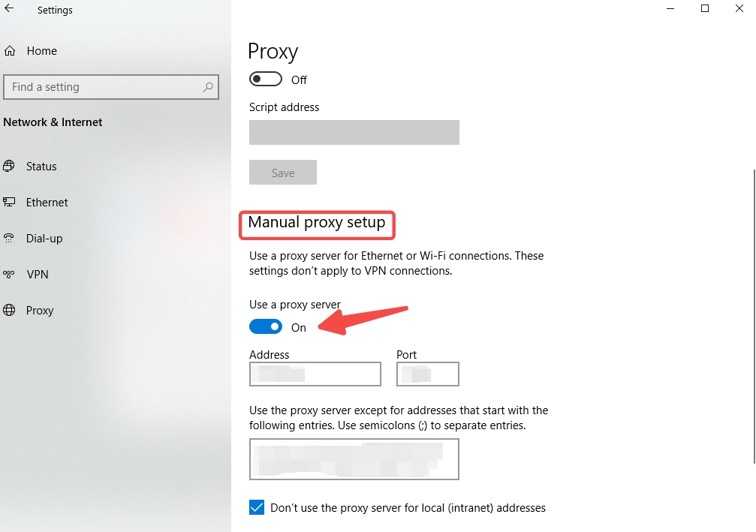Click the vertical scrollbar on the right
This screenshot has height=532, width=756.
(754, 316)
